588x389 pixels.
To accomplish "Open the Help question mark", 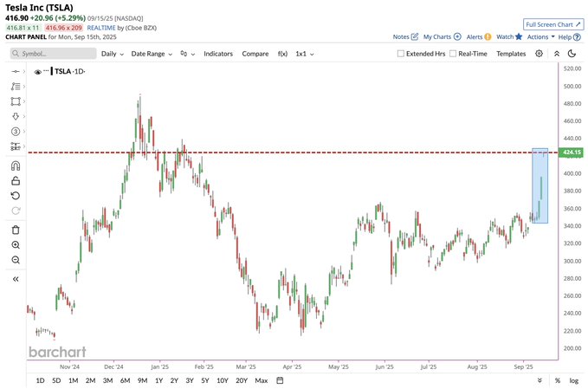I will click(577, 37).
